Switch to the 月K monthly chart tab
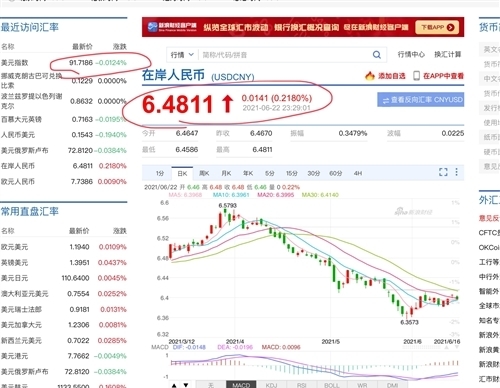Image resolution: width=500 pixels, height=388 pixels. pos(226,173)
